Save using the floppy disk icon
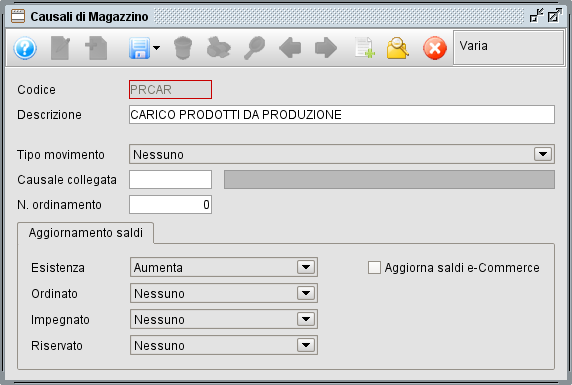 (x=139, y=48)
